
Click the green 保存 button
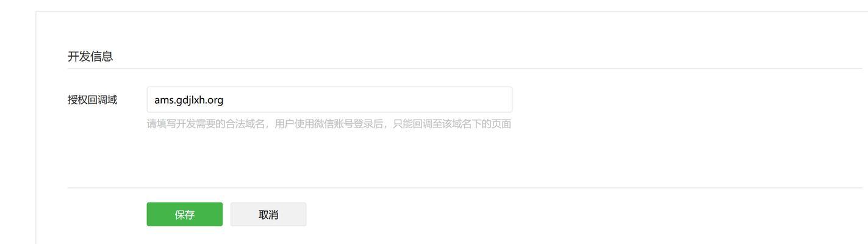(x=184, y=214)
